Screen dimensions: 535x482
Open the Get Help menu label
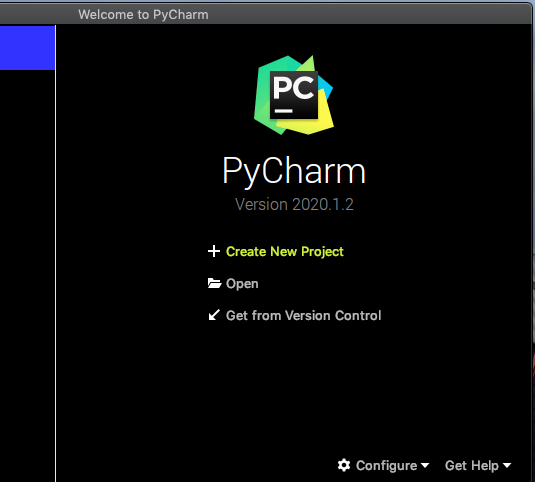pyautogui.click(x=472, y=466)
